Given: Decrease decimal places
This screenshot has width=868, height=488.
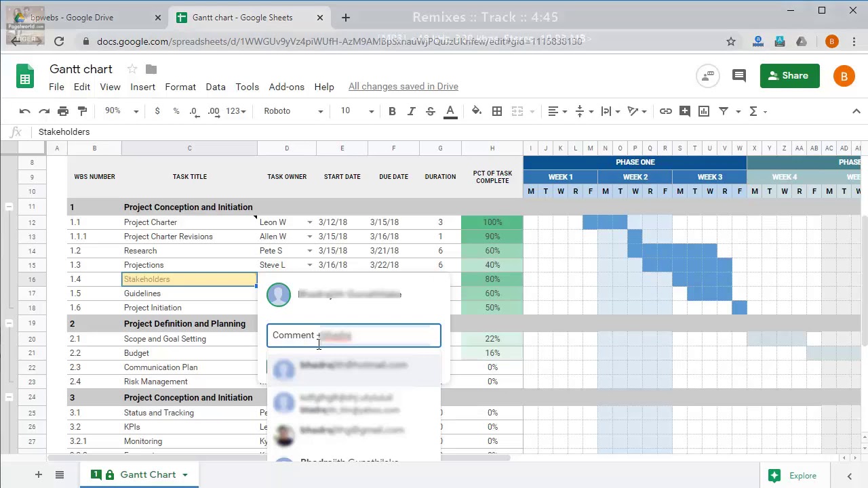Looking at the screenshot, I should point(195,111).
